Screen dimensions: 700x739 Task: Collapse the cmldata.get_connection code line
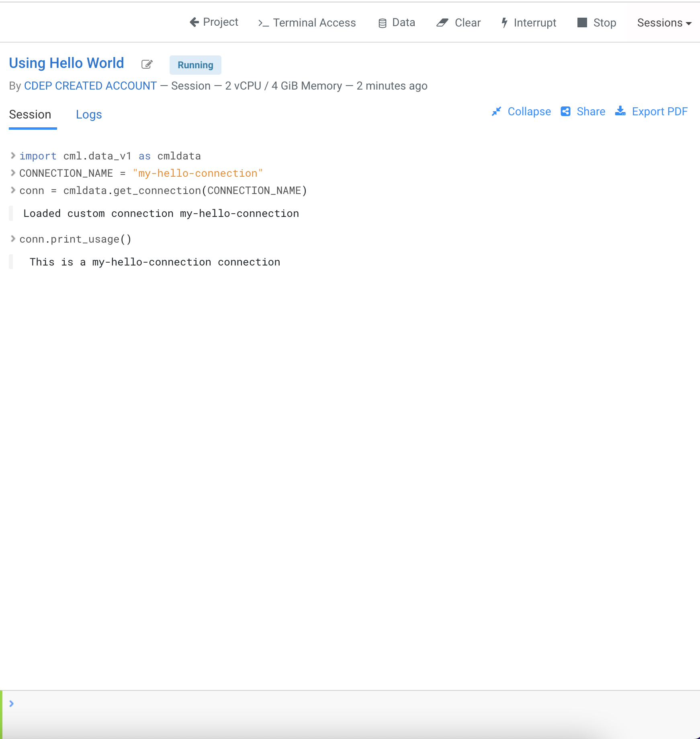(x=13, y=190)
